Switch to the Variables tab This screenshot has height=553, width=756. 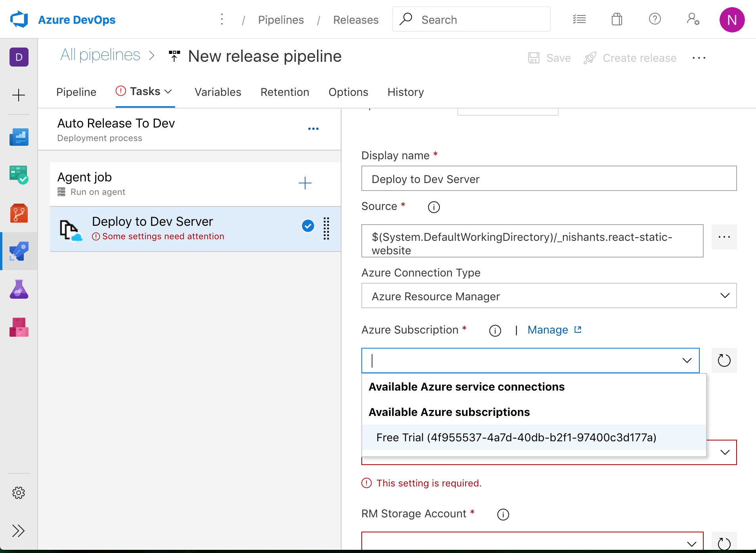pos(218,92)
